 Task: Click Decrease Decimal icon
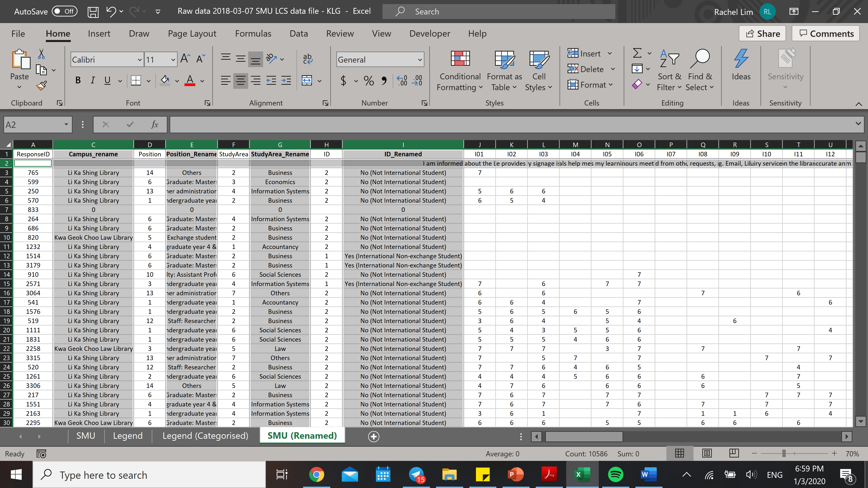click(417, 80)
